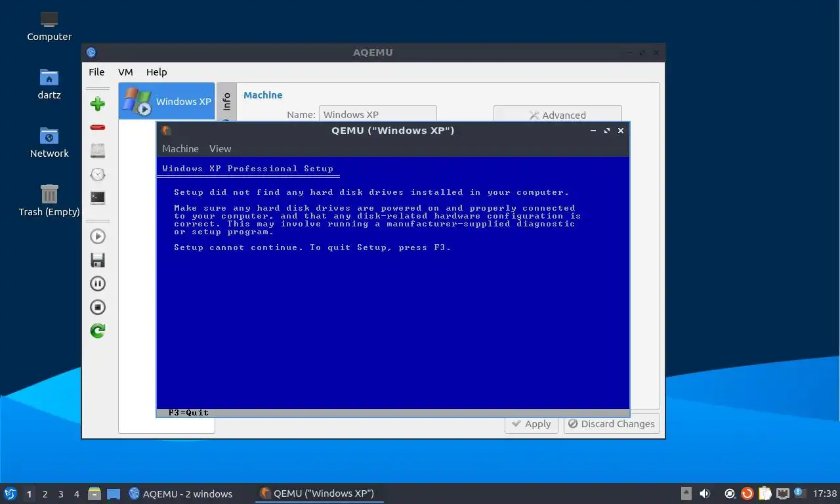The image size is (840, 504).
Task: Open the file manager taskbar launcher
Action: pos(94,493)
